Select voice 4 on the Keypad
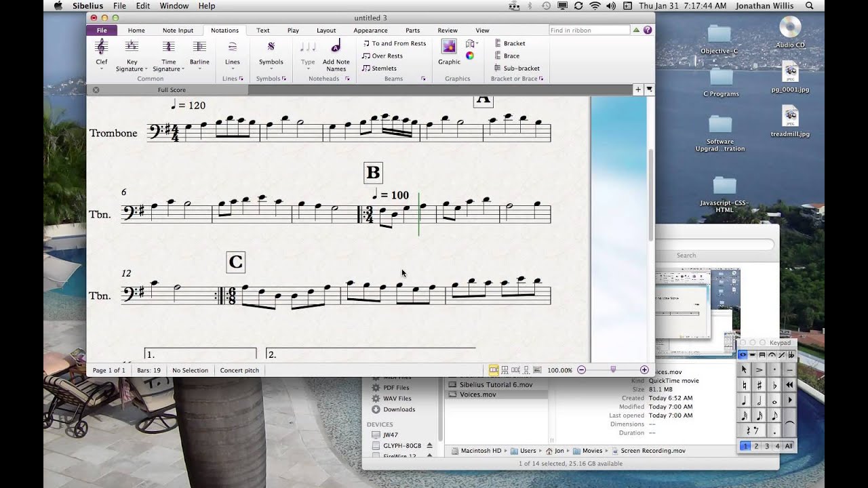The image size is (868, 488). pyautogui.click(x=778, y=446)
